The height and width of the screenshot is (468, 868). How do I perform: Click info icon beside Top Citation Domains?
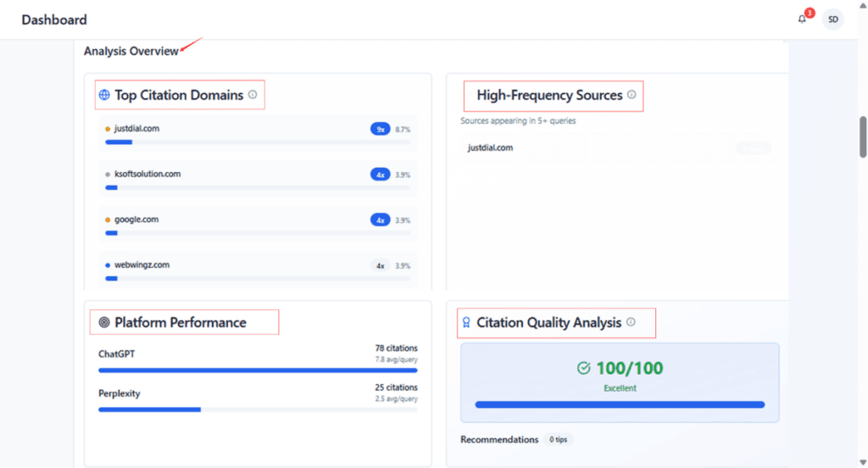point(253,95)
